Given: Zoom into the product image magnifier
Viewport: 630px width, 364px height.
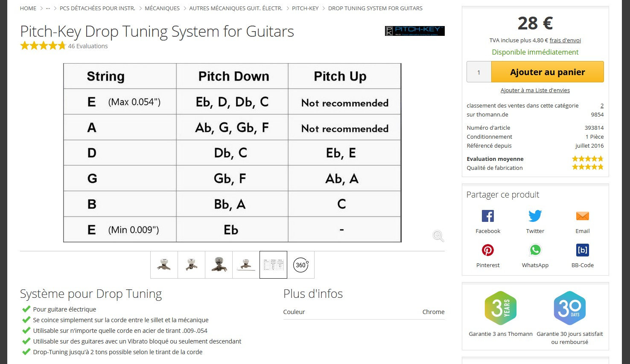Looking at the screenshot, I should [438, 236].
